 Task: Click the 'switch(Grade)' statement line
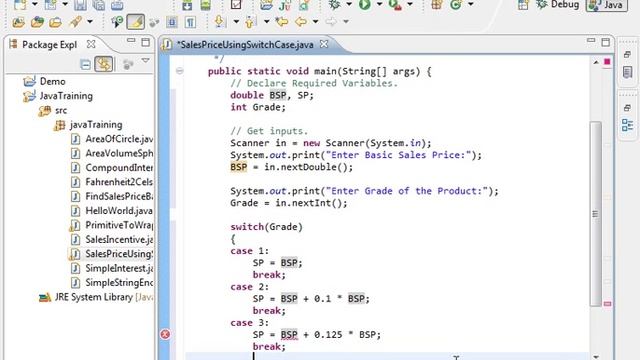pos(266,227)
